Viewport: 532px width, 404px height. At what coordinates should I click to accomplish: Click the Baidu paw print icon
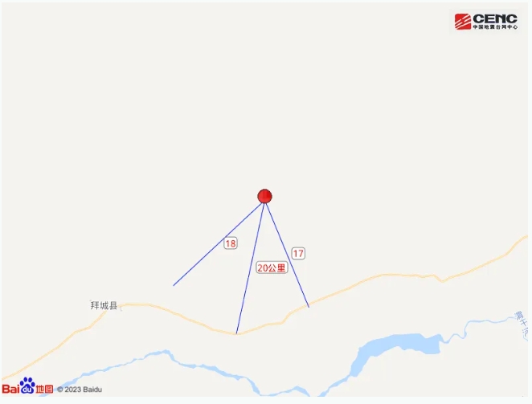tap(28, 385)
